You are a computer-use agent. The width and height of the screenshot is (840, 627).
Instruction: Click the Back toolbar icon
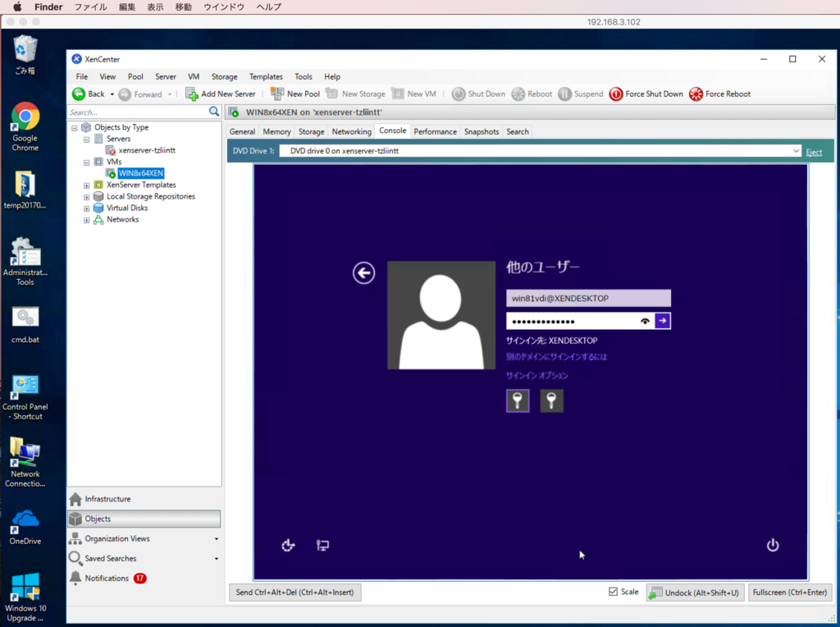tap(79, 94)
